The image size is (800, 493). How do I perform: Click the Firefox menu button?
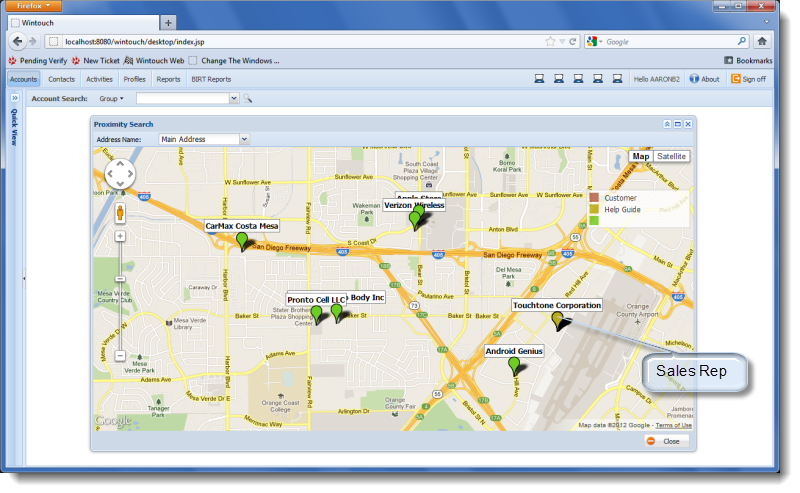click(34, 6)
